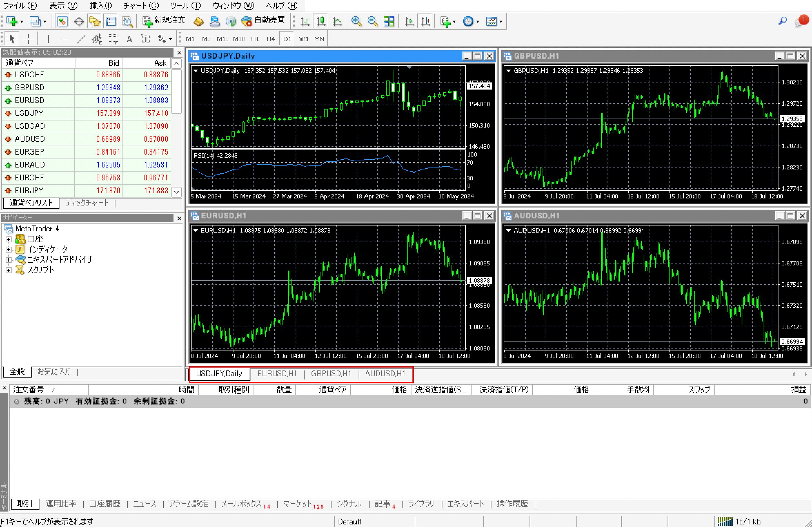Select the H4 timeframe
Viewport: 812px width, 527px height.
coord(271,39)
